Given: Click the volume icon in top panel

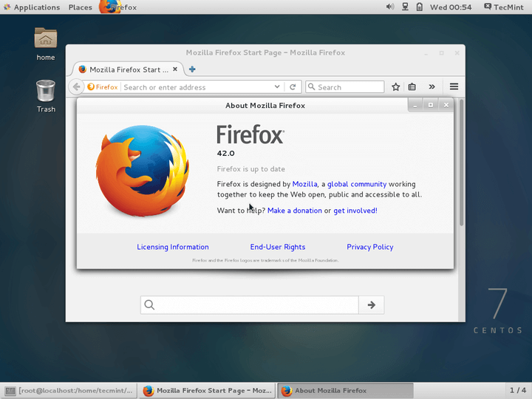Looking at the screenshot, I should coord(390,7).
